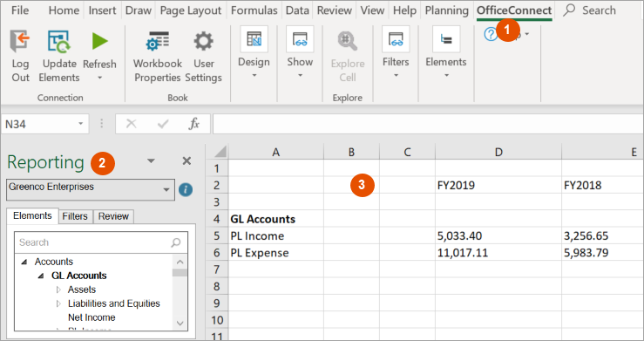
Task: Click the Update Elements icon
Action: click(x=59, y=41)
